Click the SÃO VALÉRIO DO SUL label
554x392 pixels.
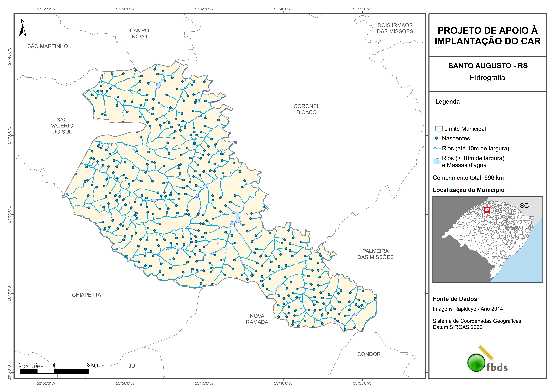tap(62, 126)
